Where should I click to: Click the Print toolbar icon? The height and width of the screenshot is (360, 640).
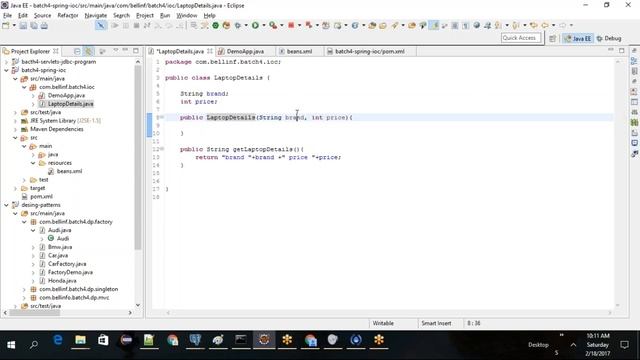click(x=44, y=26)
